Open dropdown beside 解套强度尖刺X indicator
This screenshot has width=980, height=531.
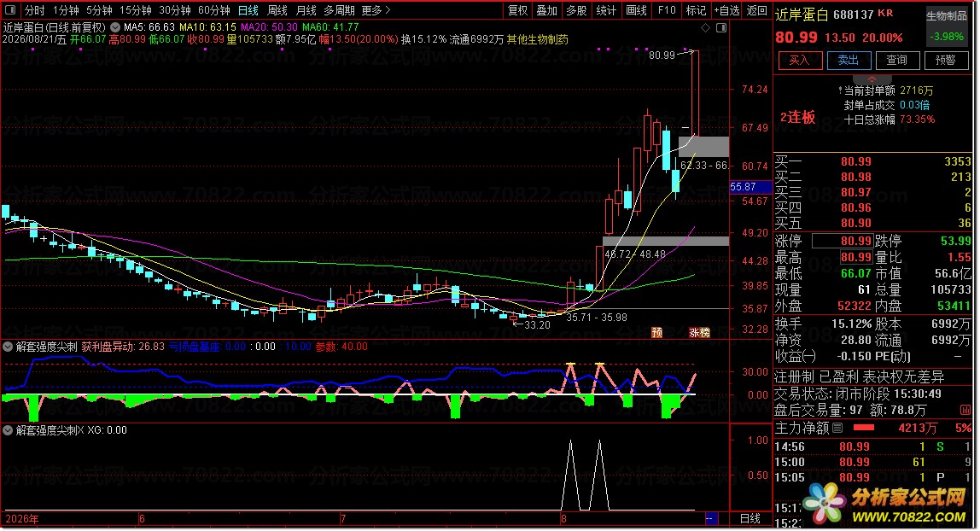9,430
